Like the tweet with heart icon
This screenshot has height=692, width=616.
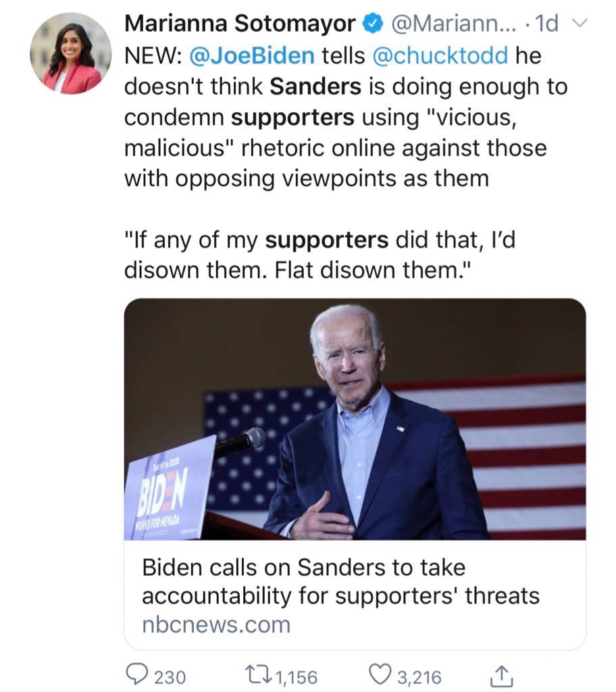380,676
